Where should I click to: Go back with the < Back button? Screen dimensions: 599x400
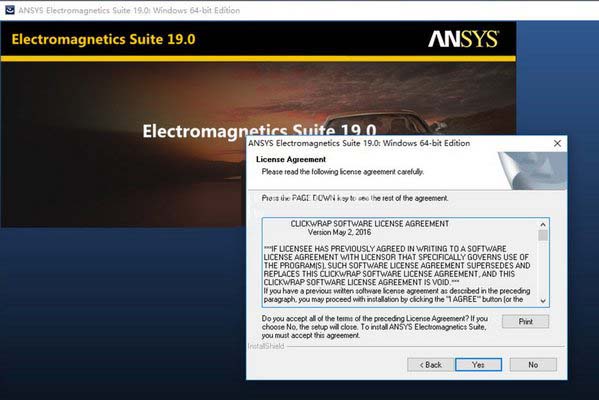point(431,365)
